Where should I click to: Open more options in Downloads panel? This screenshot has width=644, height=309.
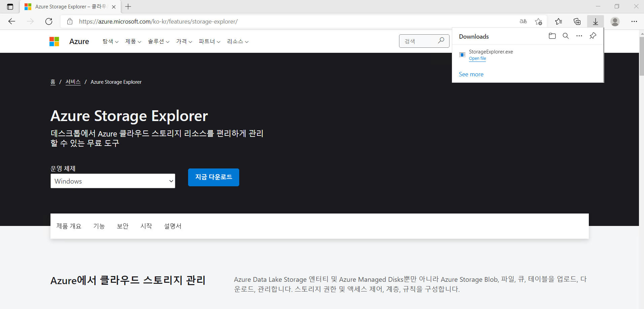(x=579, y=36)
